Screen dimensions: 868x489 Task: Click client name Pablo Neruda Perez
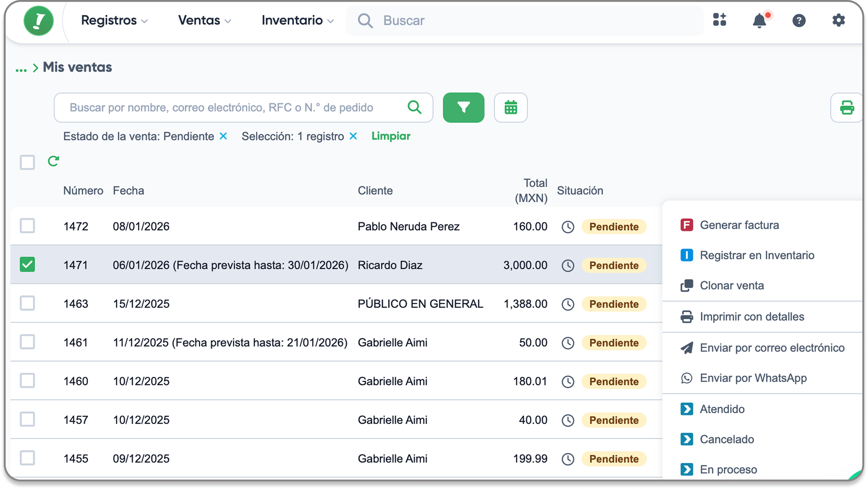408,227
